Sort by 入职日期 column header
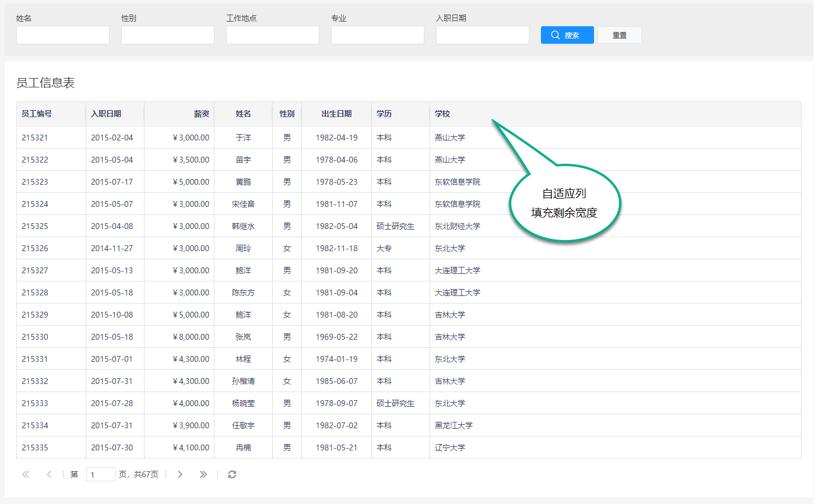 [115, 114]
